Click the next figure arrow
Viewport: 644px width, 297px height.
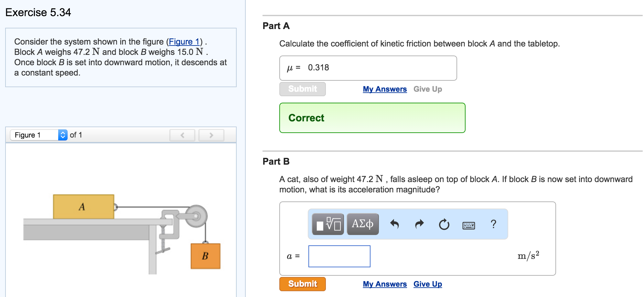tap(211, 135)
